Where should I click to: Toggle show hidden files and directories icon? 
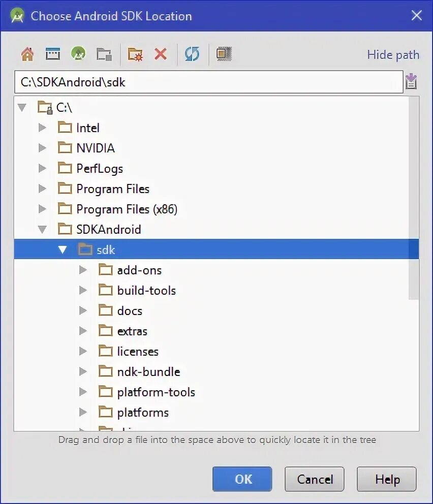(x=224, y=54)
